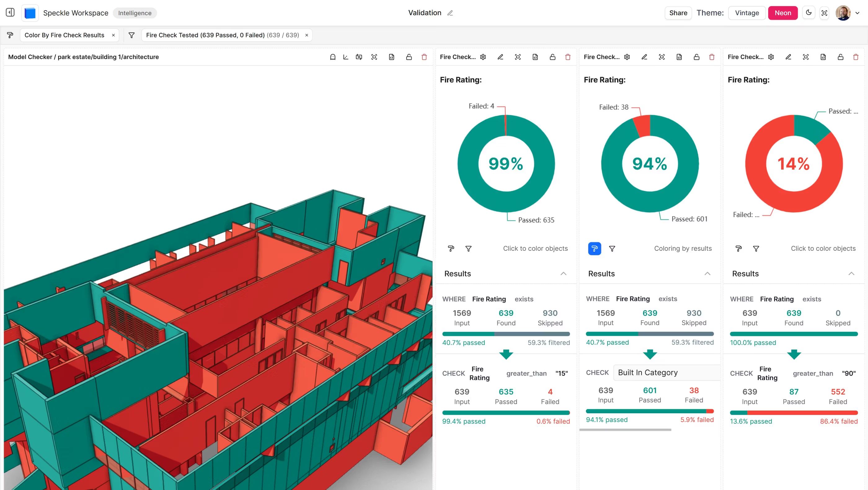
Task: Click the lock icon in Model Checker header
Action: pos(409,57)
